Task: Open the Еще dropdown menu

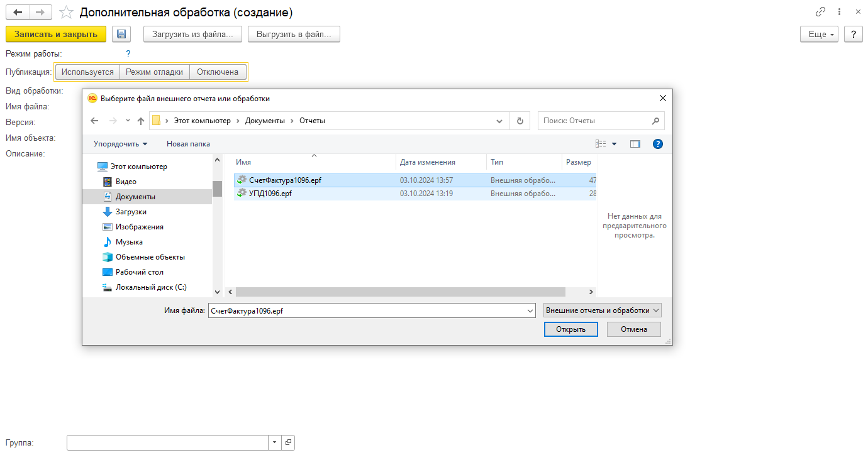Action: pos(820,35)
